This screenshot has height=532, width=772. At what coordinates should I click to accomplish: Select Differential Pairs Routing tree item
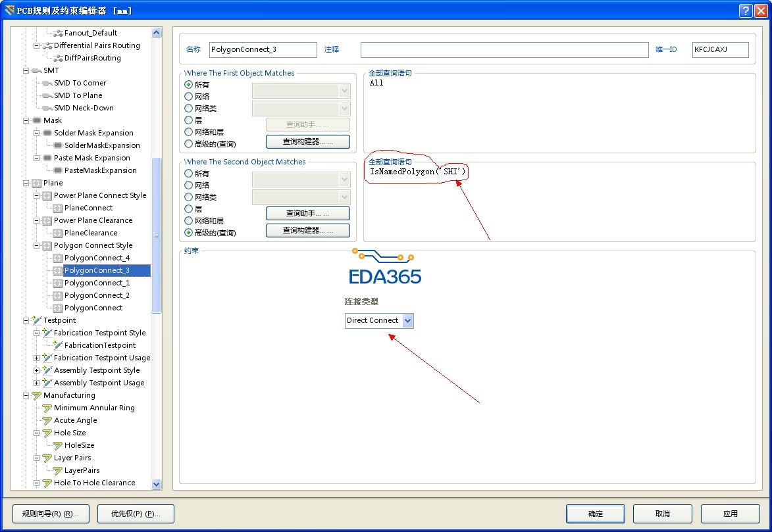[x=97, y=45]
